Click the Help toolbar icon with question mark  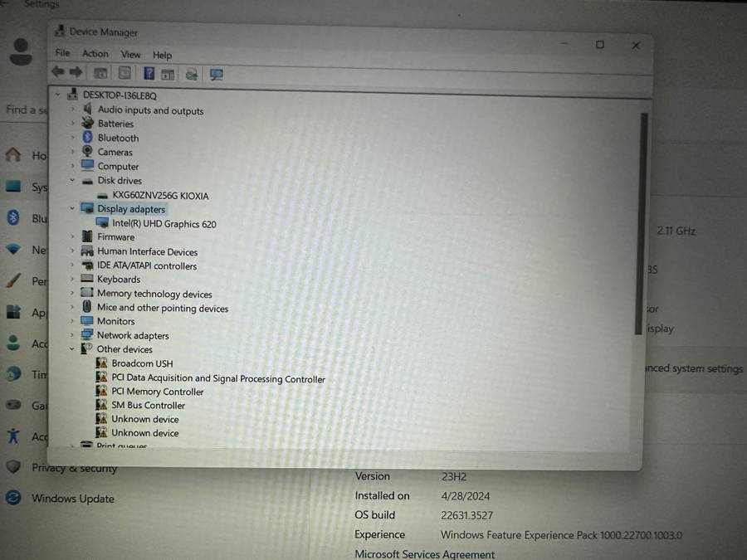point(149,74)
